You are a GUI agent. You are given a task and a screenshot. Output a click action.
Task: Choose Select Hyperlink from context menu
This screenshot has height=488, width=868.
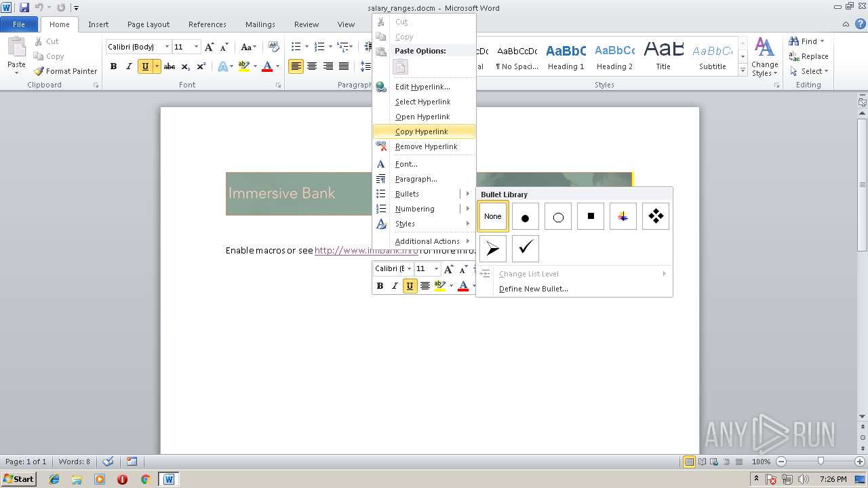[x=424, y=102]
